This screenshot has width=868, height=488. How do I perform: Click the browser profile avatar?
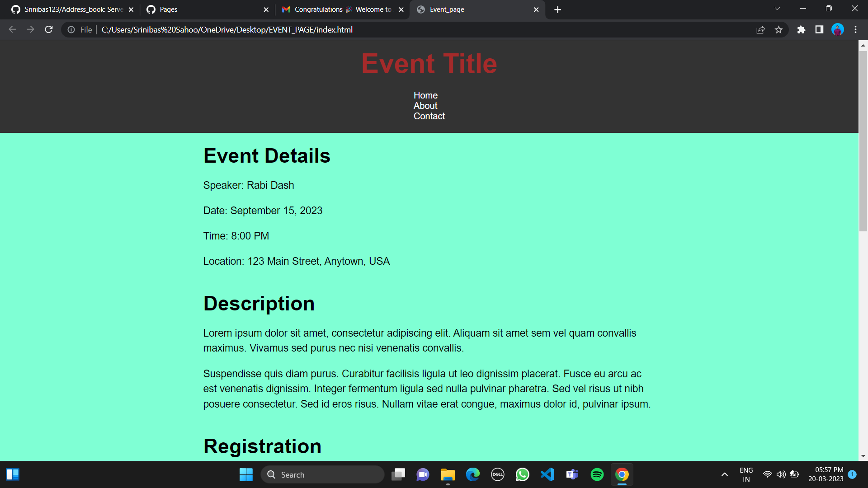click(x=838, y=29)
